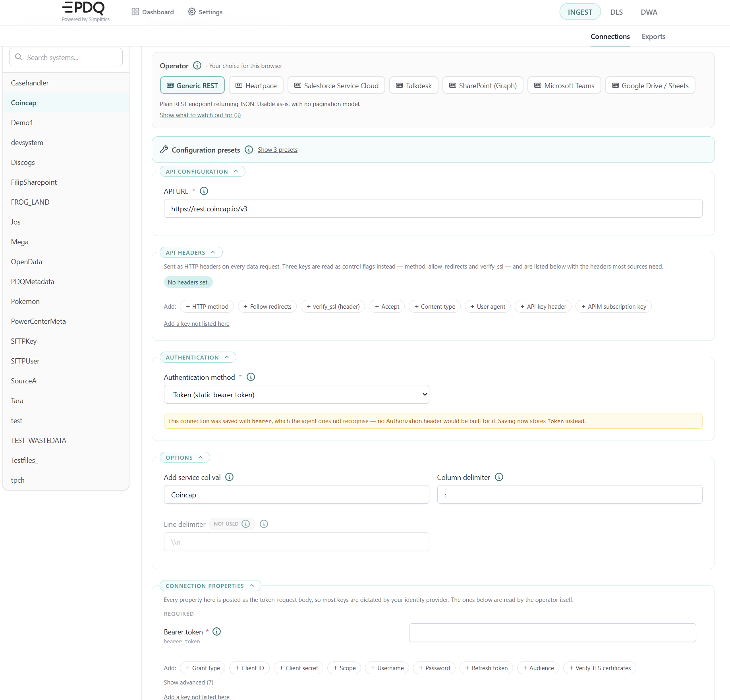Screen dimensions: 730x700
Task: Open the Connections tab
Action: pyautogui.click(x=610, y=37)
